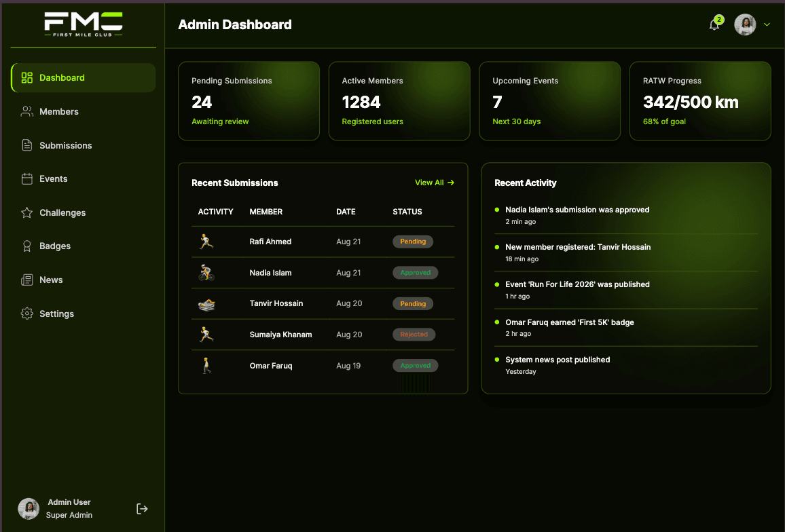Open the Upcoming Events card
785x532 pixels.
549,101
